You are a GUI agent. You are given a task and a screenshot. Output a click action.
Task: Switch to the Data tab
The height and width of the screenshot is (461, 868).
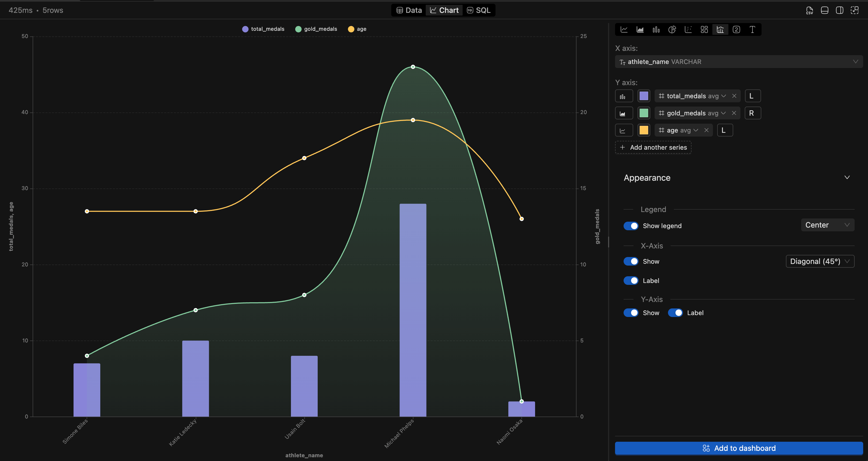(x=409, y=10)
